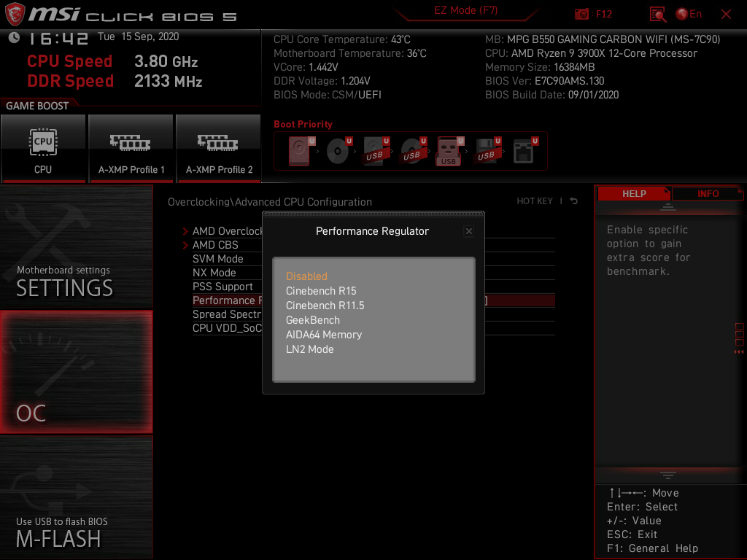
Task: Enable A-XMP Profile 2
Action: click(x=219, y=148)
